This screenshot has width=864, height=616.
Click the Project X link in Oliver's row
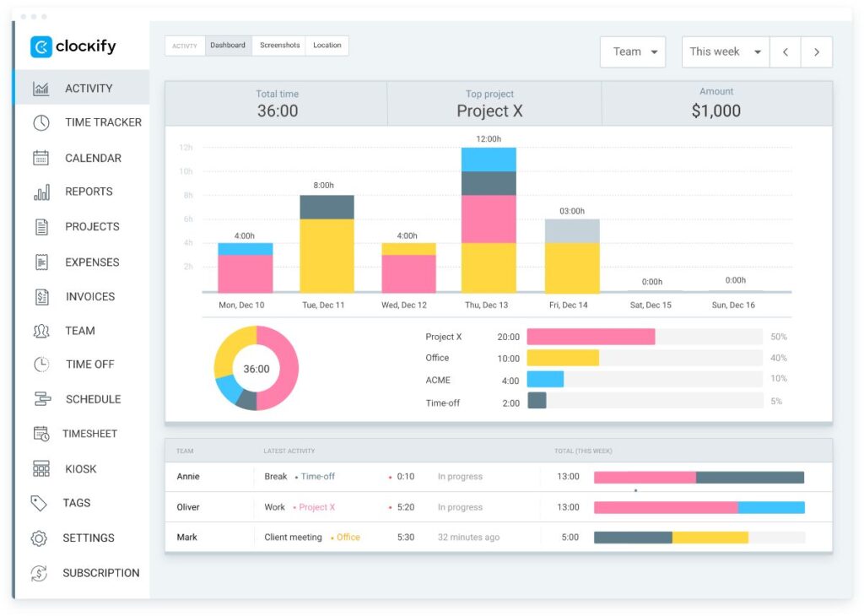click(316, 507)
